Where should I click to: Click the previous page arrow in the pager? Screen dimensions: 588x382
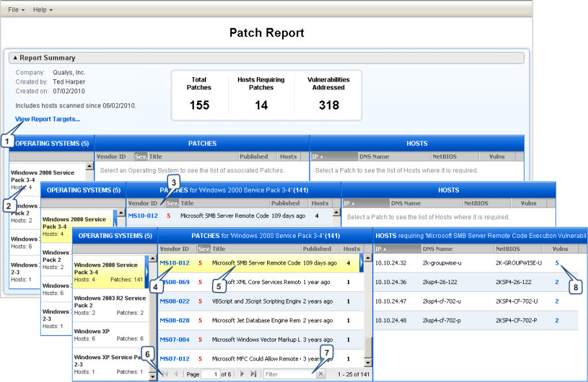point(176,374)
